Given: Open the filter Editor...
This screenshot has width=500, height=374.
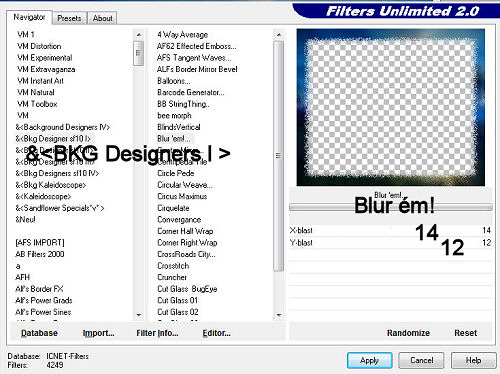Looking at the screenshot, I should click(216, 333).
